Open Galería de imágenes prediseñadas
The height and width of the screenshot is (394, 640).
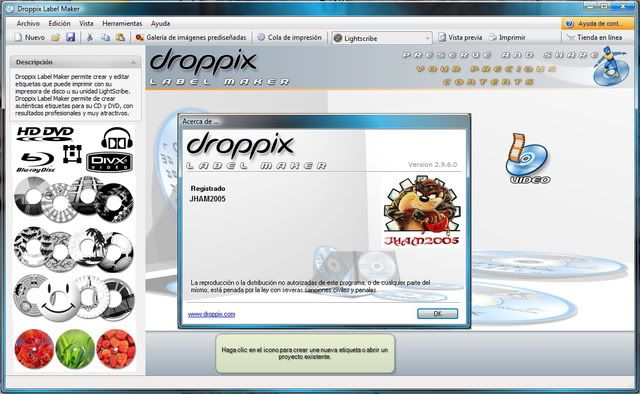191,38
